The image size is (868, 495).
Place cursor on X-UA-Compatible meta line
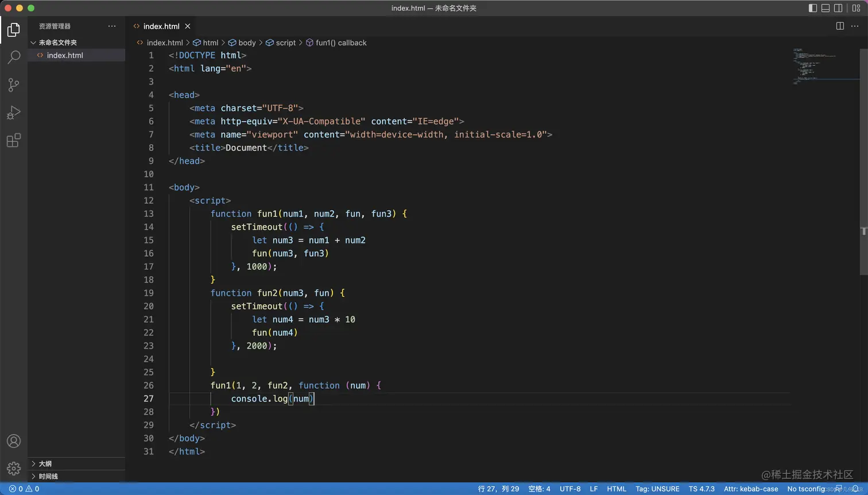click(327, 121)
